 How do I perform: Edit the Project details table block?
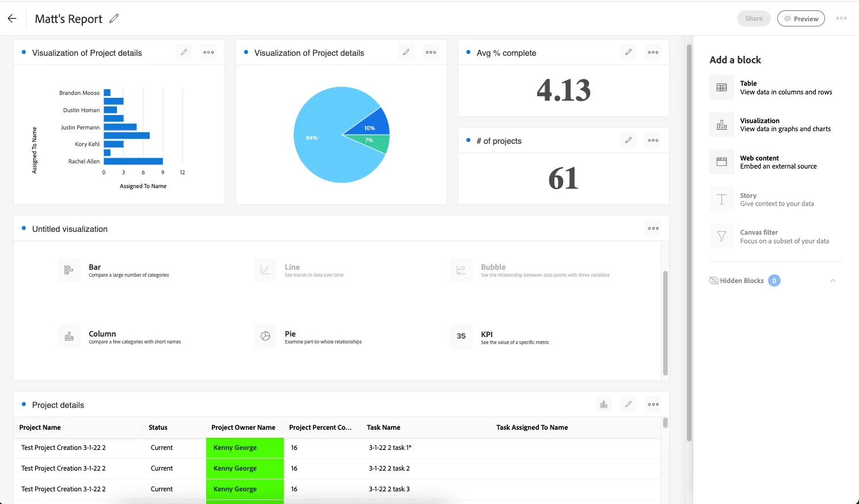[628, 404]
